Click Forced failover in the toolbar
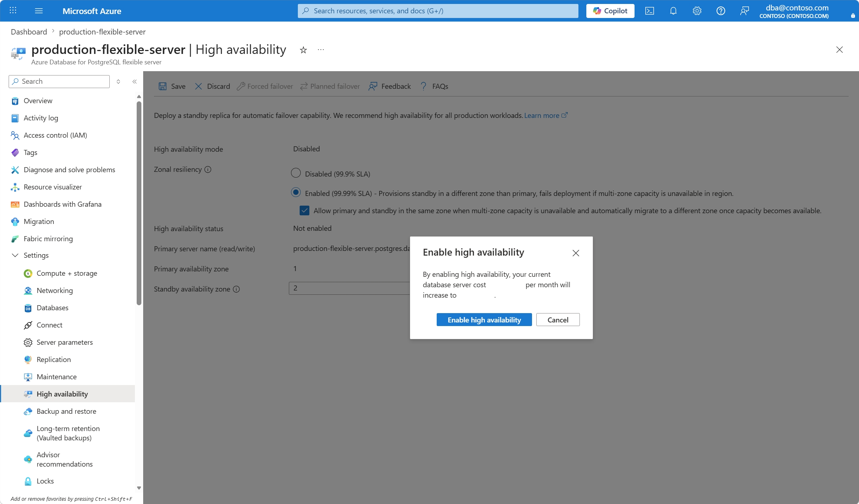 click(x=265, y=86)
